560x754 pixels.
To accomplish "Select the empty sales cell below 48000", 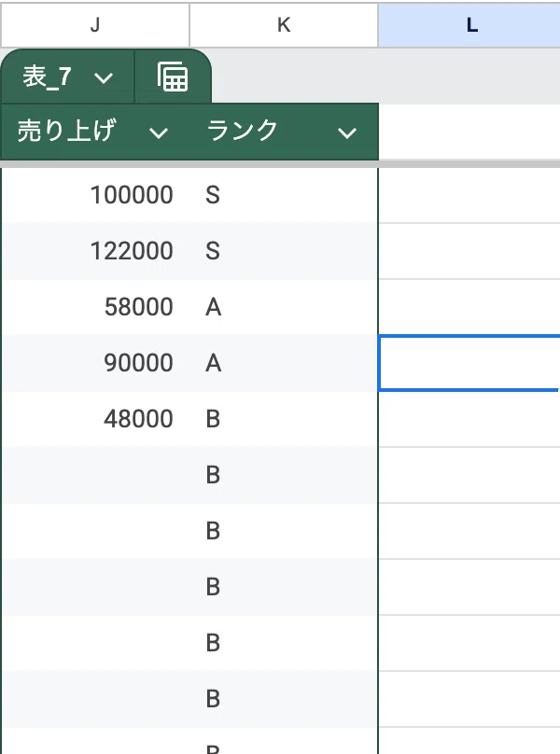I will 95,475.
